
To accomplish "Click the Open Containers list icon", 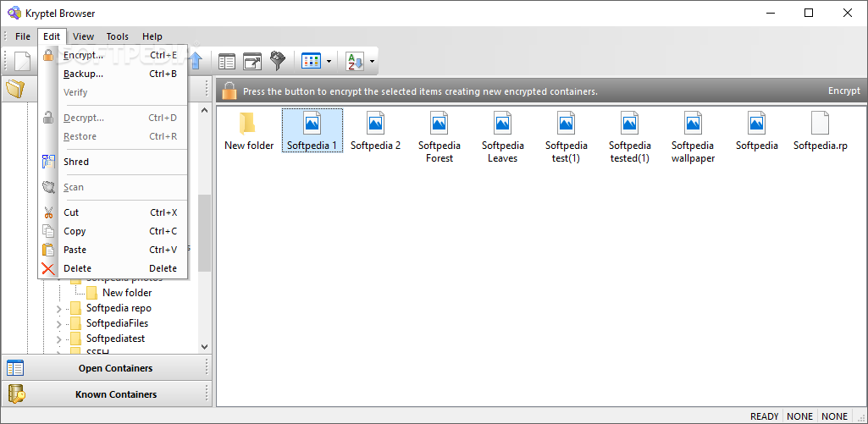I will (x=15, y=367).
